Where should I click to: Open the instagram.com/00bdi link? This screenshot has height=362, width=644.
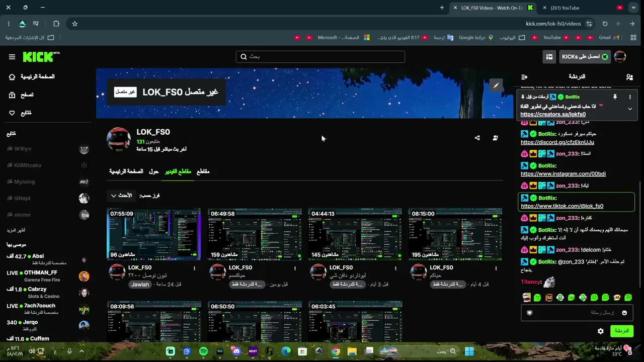pos(563,174)
